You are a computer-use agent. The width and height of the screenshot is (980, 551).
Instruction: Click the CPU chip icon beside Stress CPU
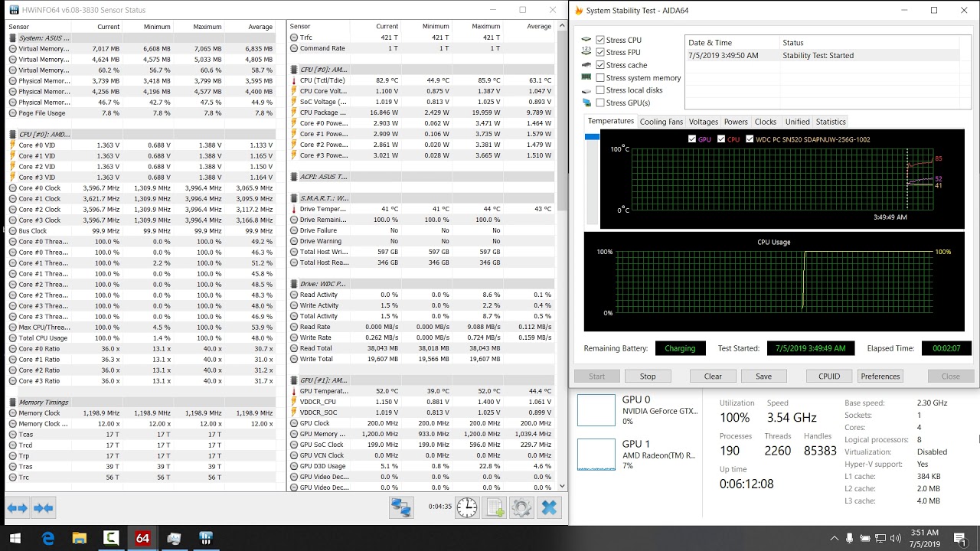(586, 40)
